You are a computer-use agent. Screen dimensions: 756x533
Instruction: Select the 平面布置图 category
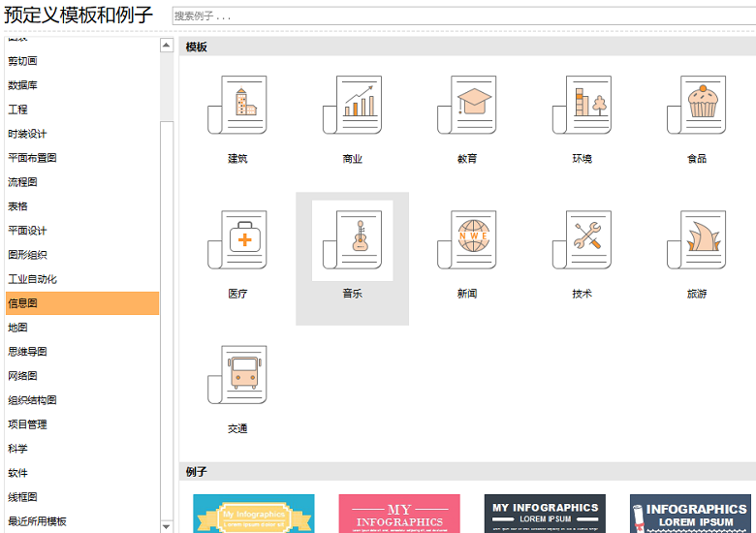pyautogui.click(x=33, y=158)
